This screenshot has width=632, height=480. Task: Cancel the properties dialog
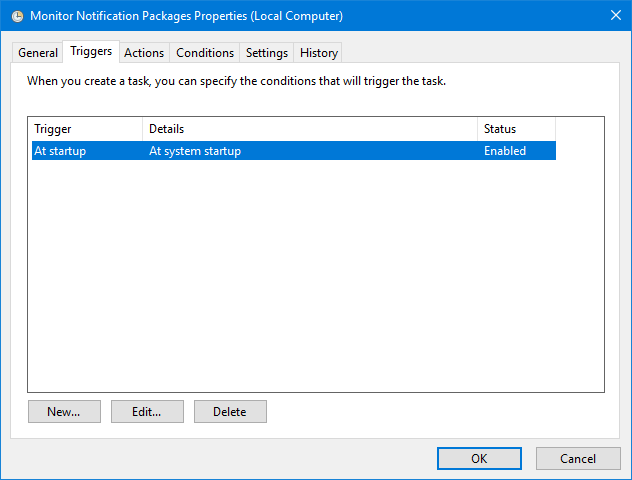coord(578,458)
